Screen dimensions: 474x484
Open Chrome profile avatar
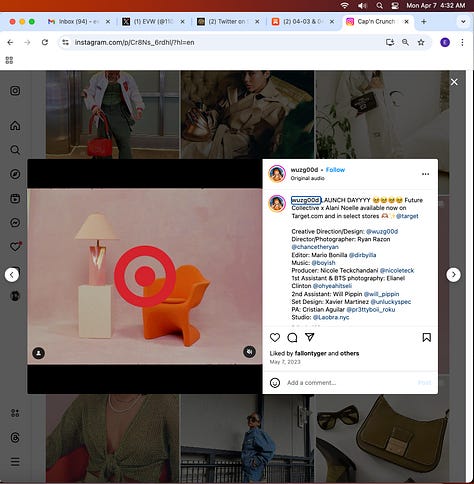tap(445, 42)
